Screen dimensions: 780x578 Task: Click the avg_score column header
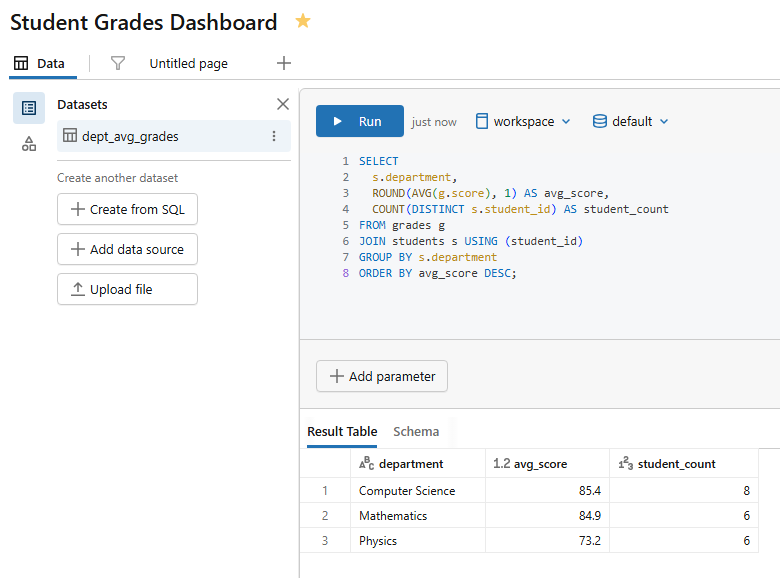pos(547,464)
